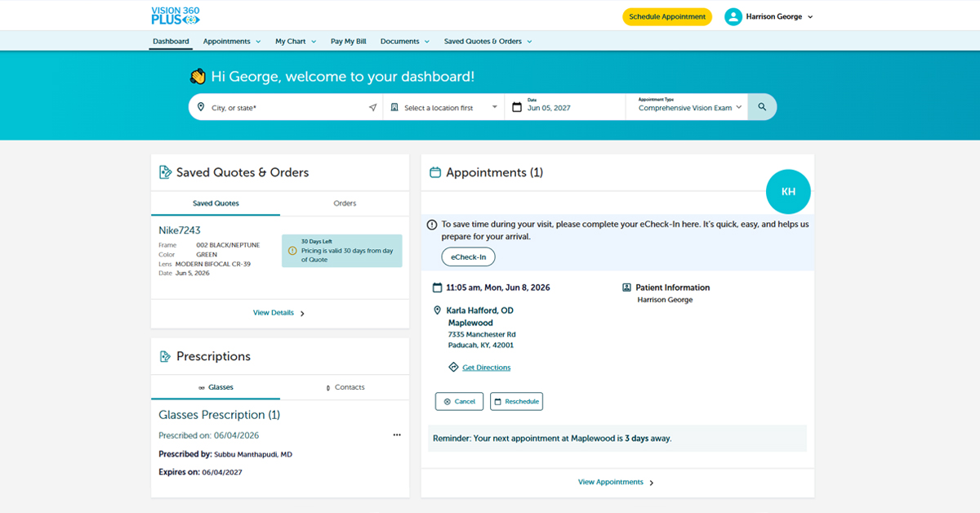
Task: Click the Expires on: 06/04/2027 text
Action: 200,471
